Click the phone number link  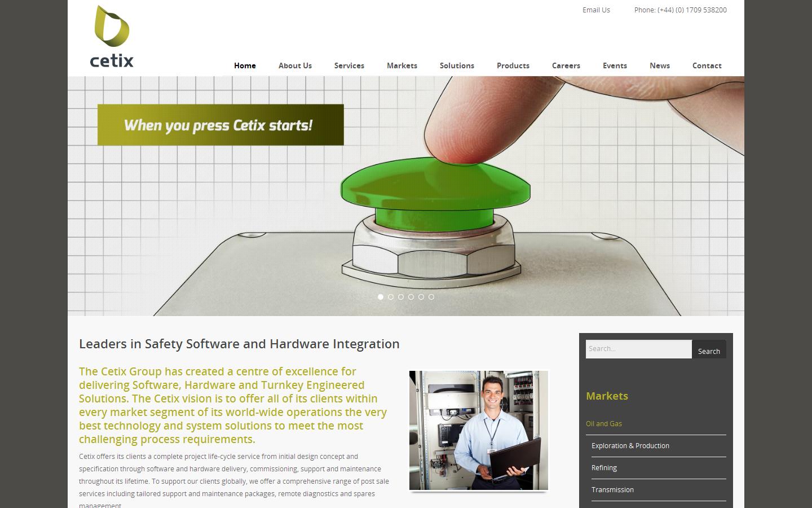point(681,10)
